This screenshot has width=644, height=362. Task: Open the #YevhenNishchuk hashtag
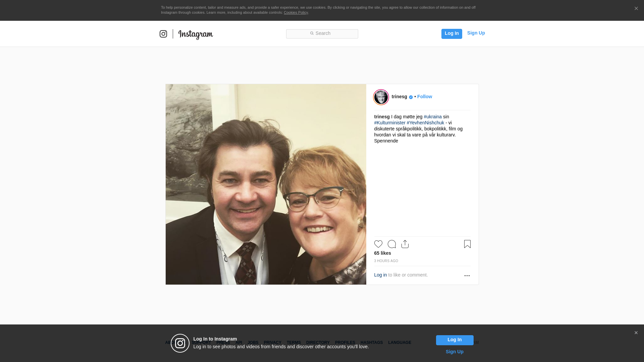425,123
